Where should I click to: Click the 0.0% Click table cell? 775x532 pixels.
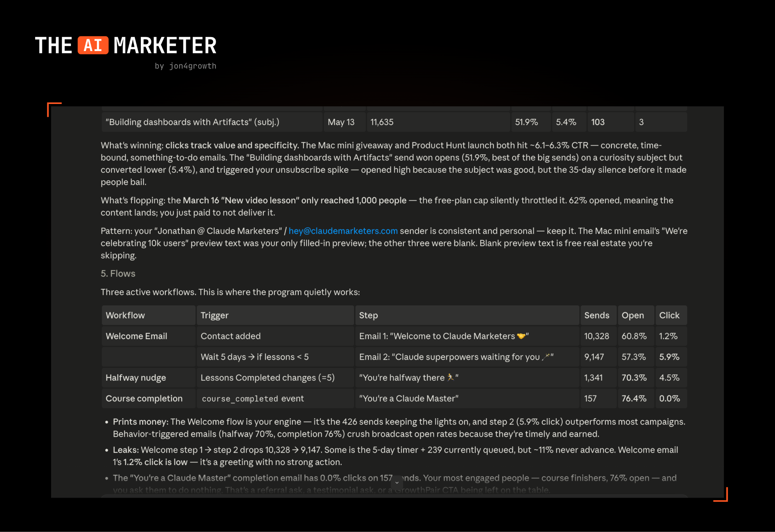(671, 399)
